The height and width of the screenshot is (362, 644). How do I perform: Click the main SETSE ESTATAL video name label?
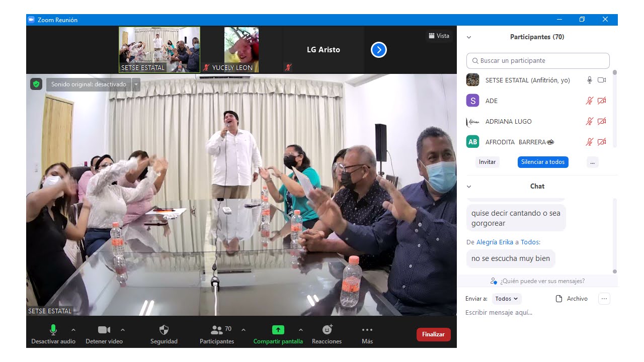point(50,311)
